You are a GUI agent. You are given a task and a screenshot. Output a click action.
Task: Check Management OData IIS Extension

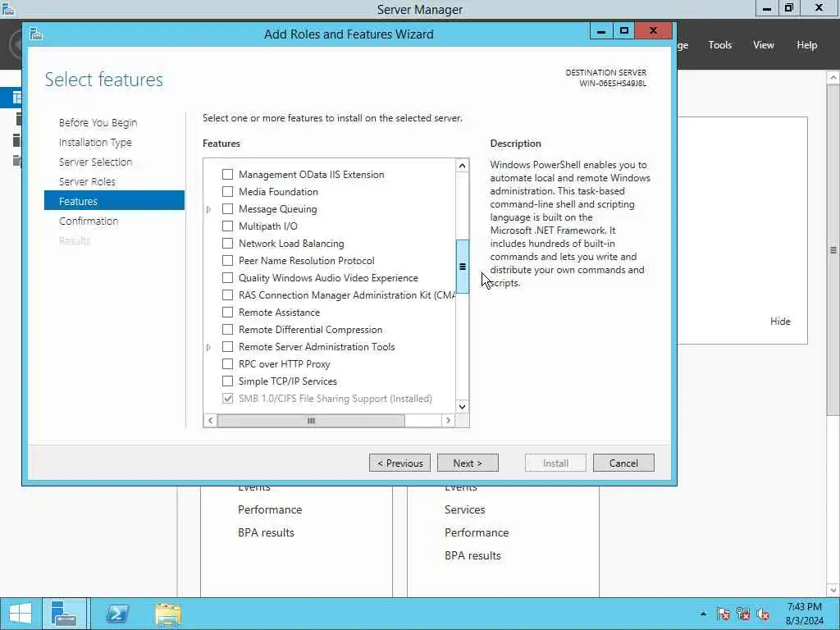tap(228, 175)
